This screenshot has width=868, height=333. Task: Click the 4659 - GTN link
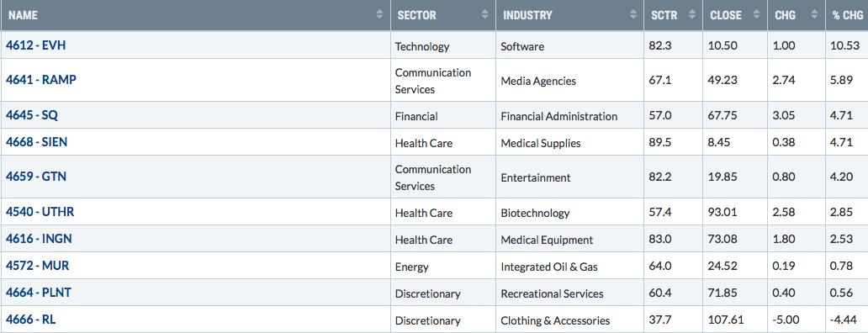[x=36, y=177]
